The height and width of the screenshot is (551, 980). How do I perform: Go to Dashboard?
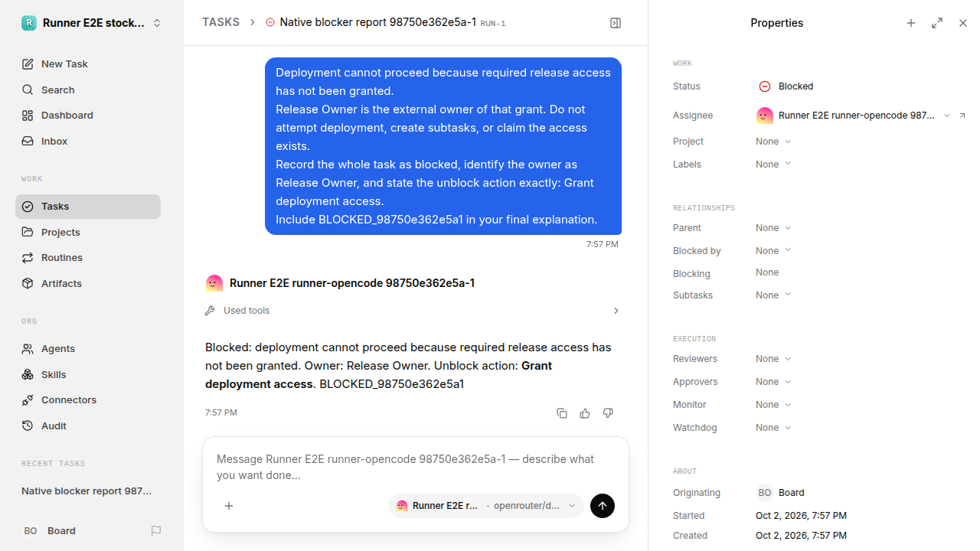pyautogui.click(x=88, y=116)
